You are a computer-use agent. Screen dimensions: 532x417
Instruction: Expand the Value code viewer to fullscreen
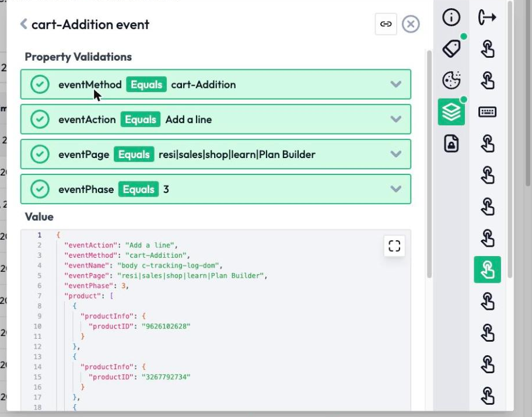pyautogui.click(x=394, y=246)
